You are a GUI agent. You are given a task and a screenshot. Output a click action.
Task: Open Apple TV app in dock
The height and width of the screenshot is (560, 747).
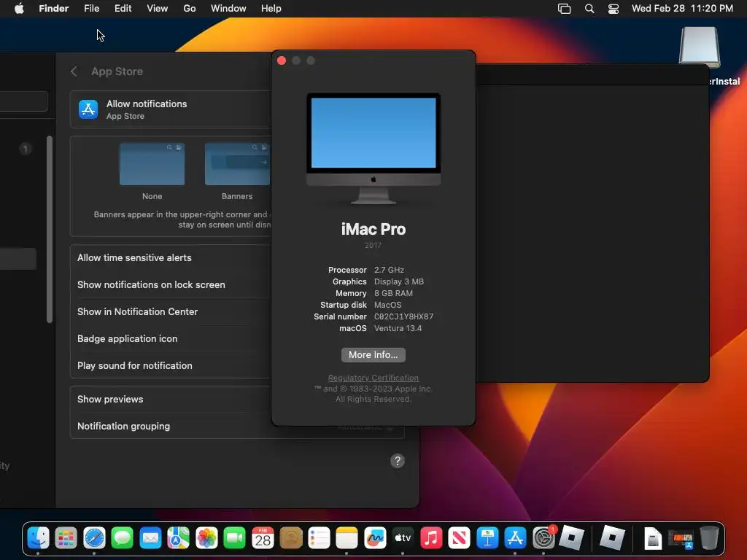403,538
